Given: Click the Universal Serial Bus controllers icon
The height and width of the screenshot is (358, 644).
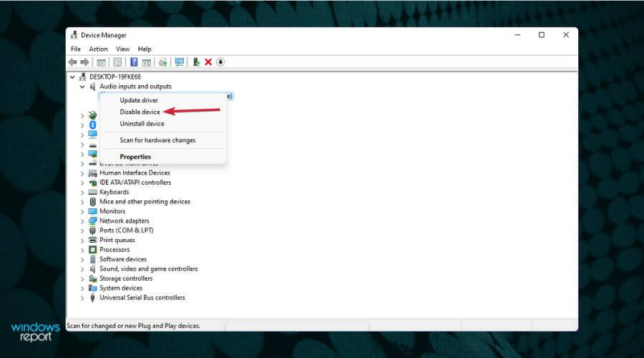Looking at the screenshot, I should pos(93,298).
